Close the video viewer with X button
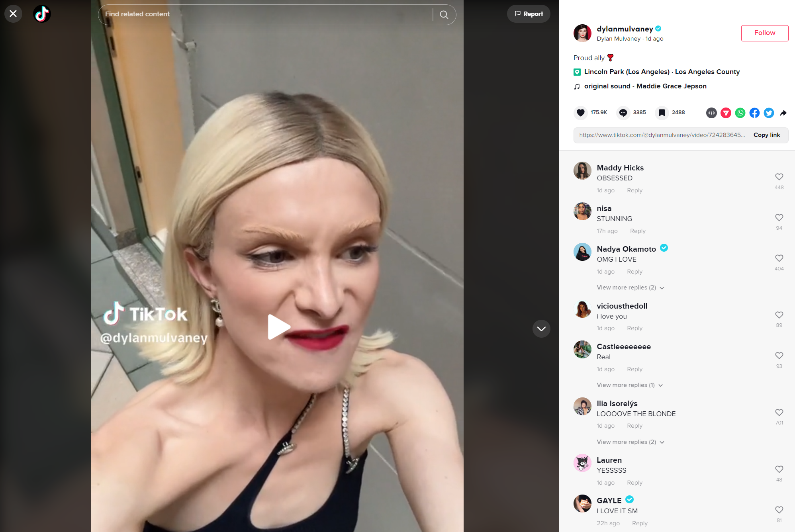The image size is (795, 532). (13, 14)
